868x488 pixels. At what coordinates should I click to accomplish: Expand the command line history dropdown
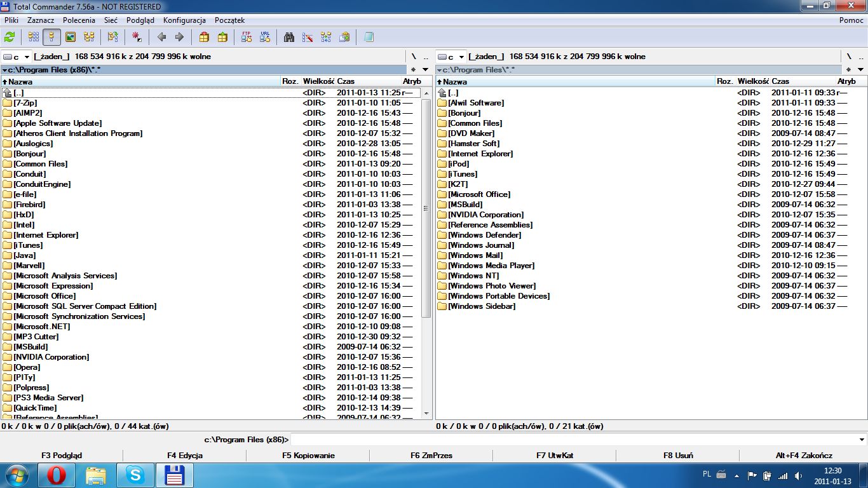[x=862, y=440]
